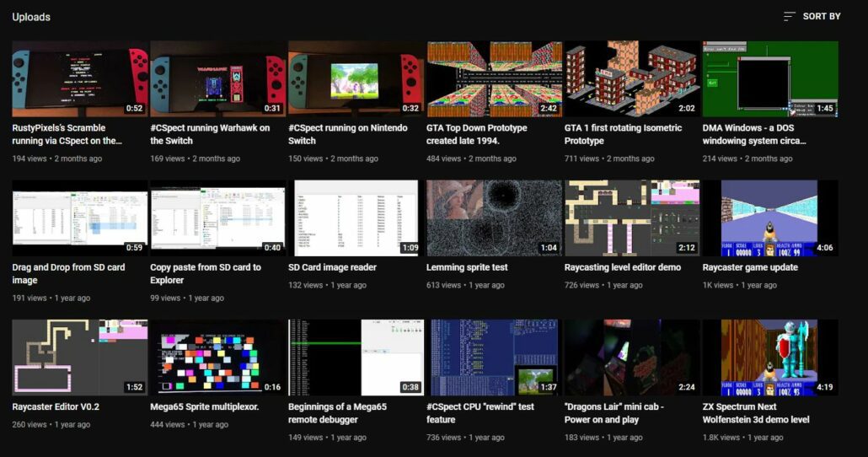Open 'Drag and Drop from SD card' title

coord(68,273)
